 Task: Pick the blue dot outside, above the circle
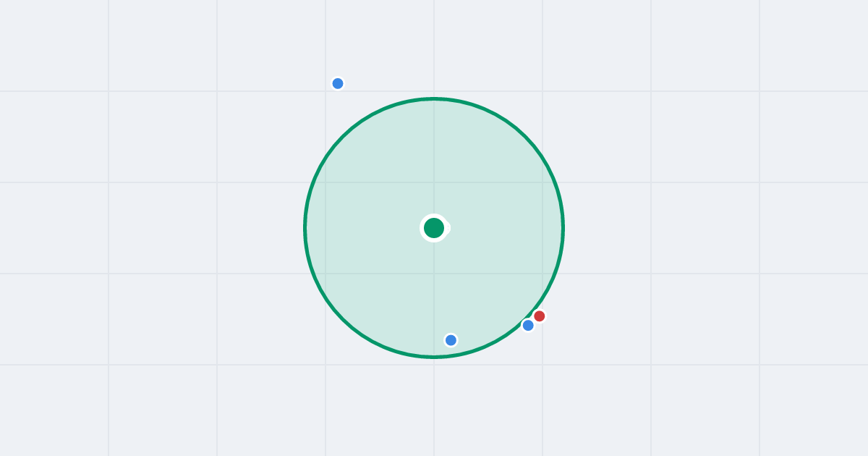point(338,83)
